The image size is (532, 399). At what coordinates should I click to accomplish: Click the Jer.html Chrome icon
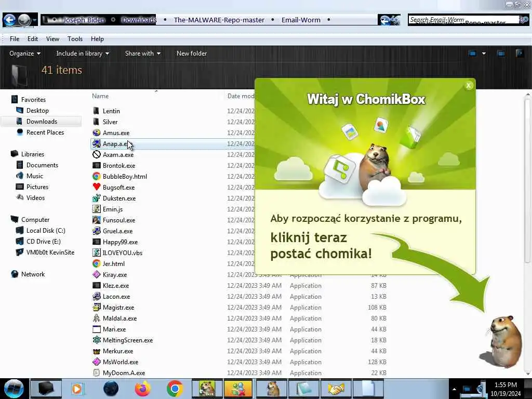click(x=96, y=263)
